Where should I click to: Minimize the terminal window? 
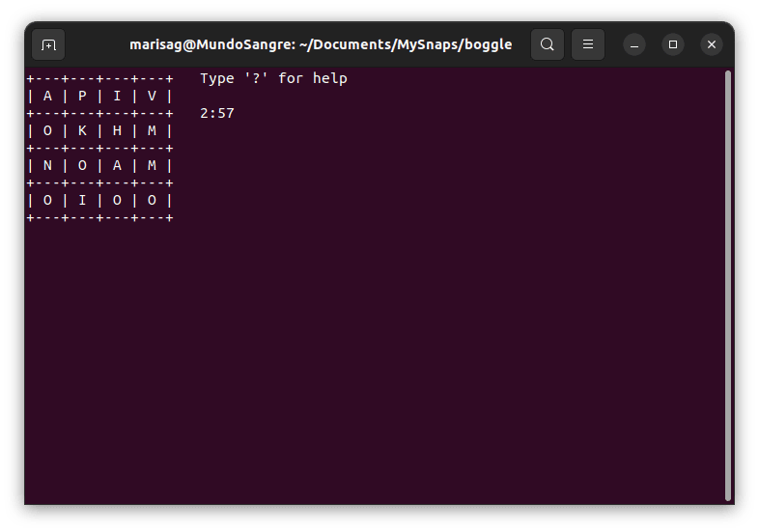(x=634, y=44)
